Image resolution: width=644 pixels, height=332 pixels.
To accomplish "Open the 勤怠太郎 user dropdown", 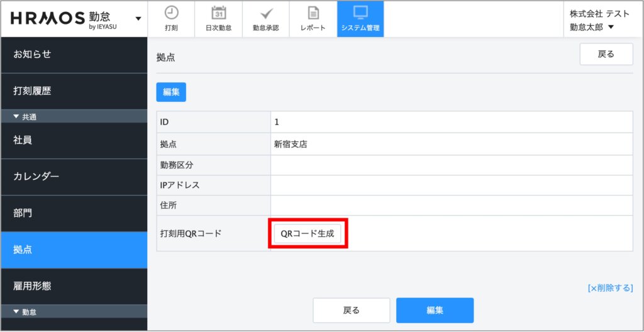I will pos(591,26).
